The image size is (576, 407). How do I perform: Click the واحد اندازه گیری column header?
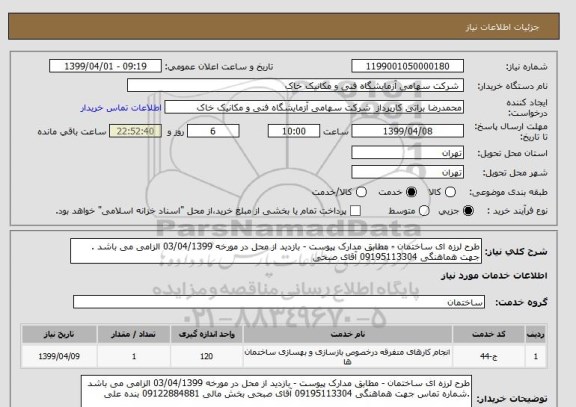[206, 334]
